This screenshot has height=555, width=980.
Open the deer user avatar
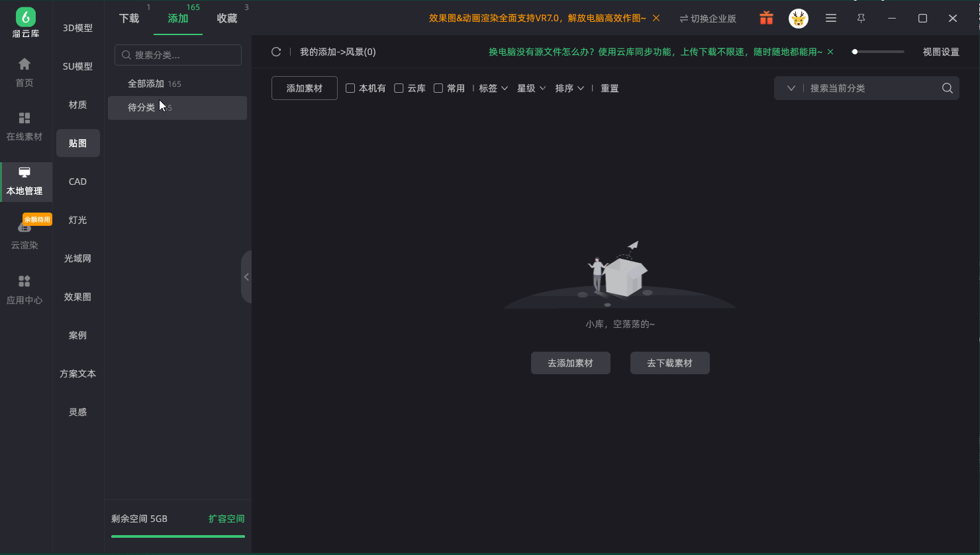pyautogui.click(x=799, y=19)
